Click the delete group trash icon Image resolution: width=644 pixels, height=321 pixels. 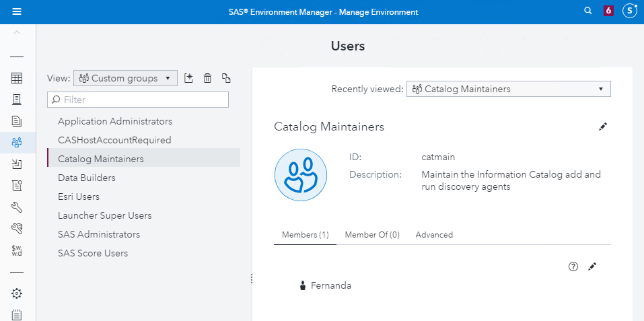click(207, 79)
